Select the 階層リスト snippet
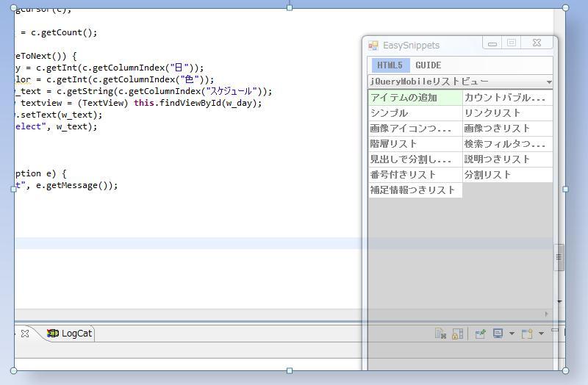 pos(415,144)
